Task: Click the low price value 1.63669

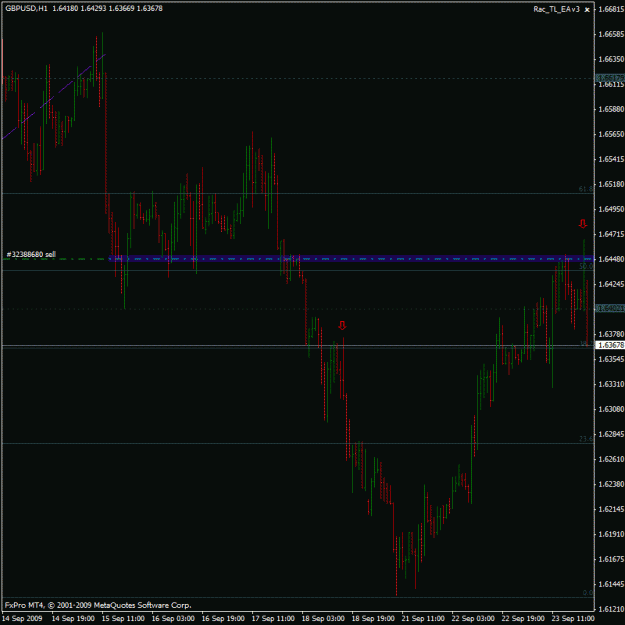Action: click(x=122, y=8)
